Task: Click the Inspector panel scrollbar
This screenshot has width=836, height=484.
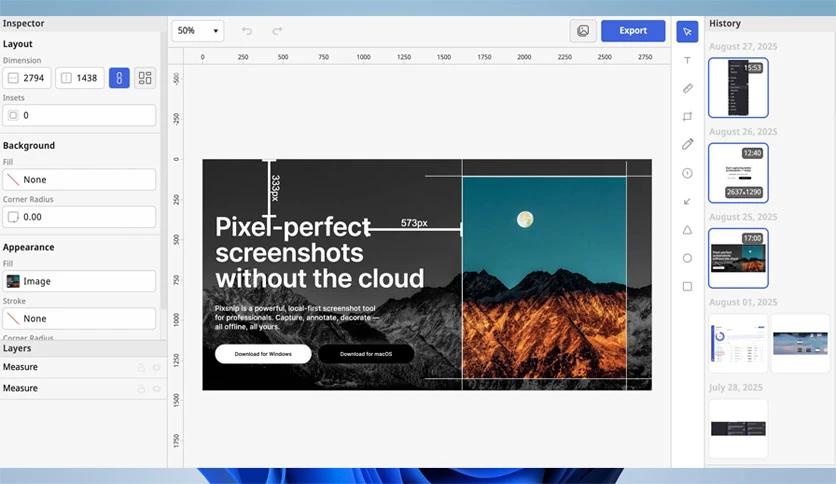Action: click(163, 171)
